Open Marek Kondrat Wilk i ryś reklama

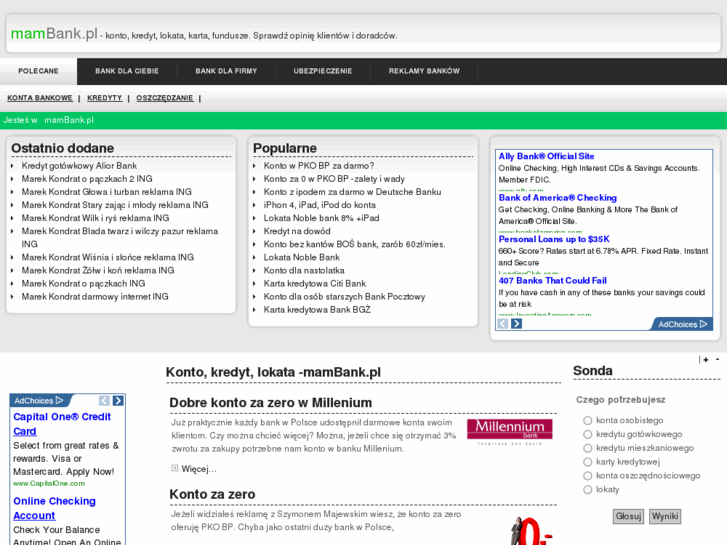(95, 218)
